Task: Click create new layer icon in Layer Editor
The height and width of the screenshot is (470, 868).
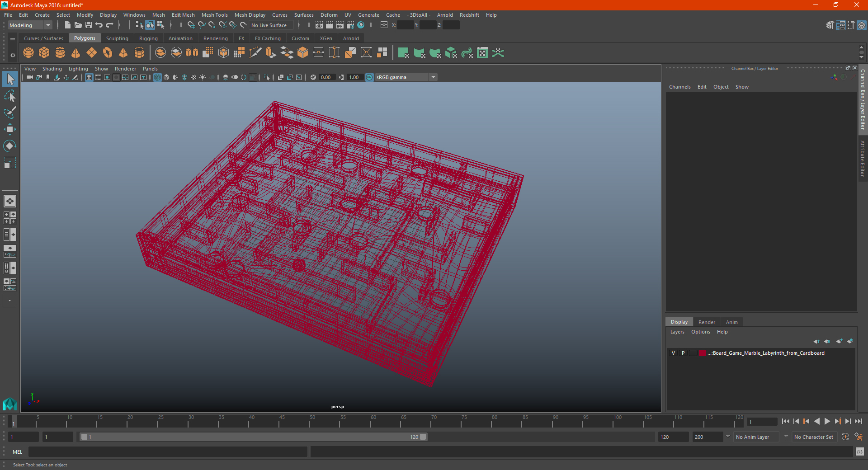Action: (840, 341)
